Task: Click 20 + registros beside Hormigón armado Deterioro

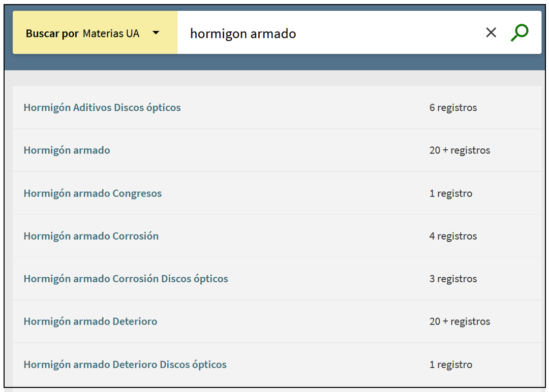Action: coord(460,321)
